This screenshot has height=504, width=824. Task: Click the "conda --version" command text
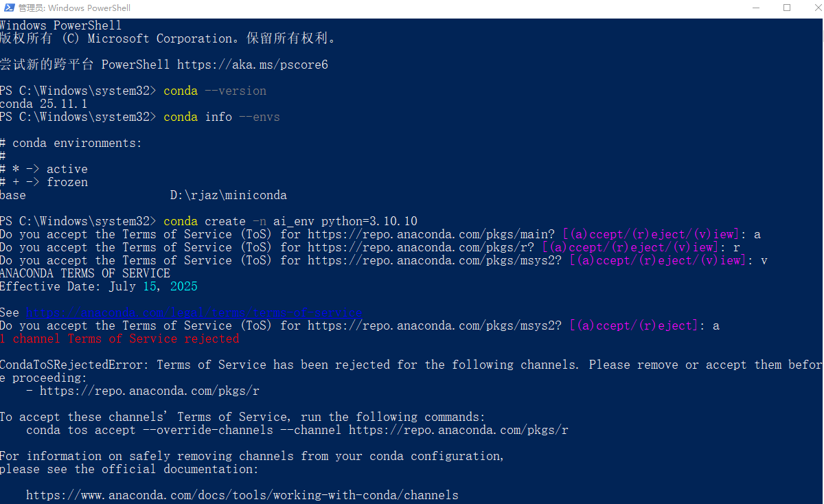click(x=214, y=91)
